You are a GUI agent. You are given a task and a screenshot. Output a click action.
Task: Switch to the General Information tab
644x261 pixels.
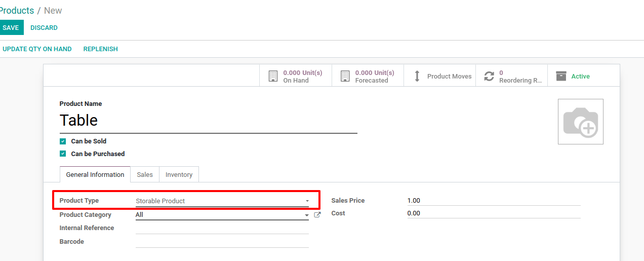[x=95, y=174]
